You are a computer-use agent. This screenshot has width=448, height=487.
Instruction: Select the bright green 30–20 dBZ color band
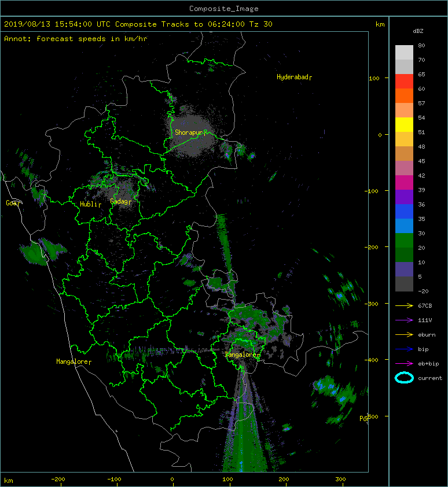point(404,241)
